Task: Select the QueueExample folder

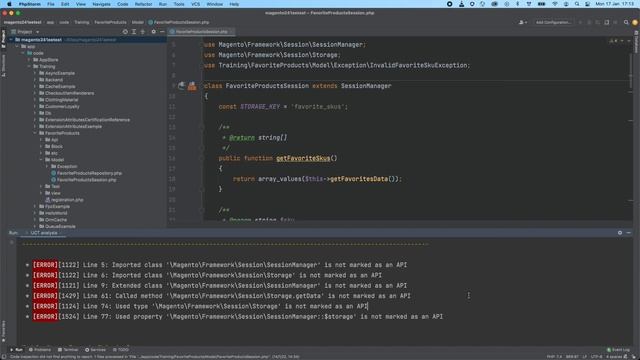Action: pyautogui.click(x=60, y=226)
